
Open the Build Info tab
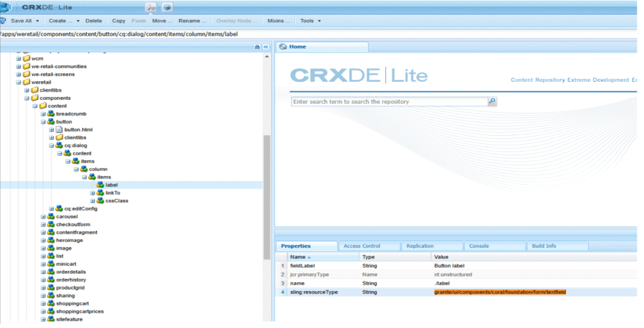544,246
